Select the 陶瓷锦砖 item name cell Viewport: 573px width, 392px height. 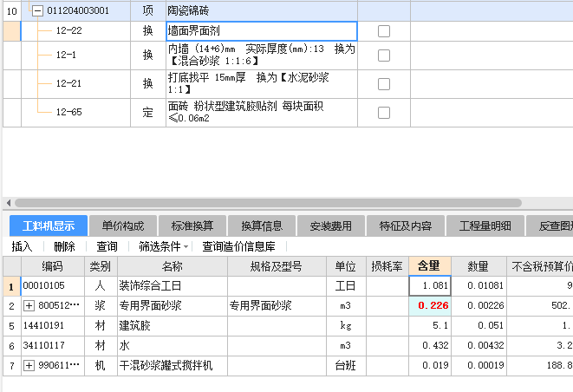[262, 10]
